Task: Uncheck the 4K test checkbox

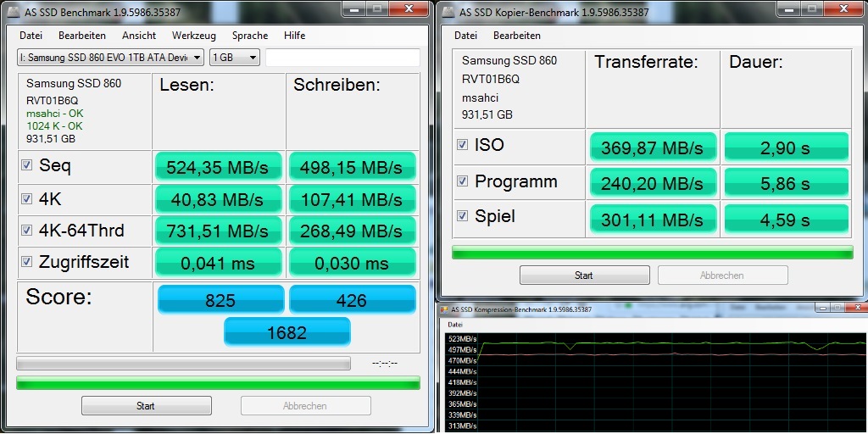Action: click(26, 198)
